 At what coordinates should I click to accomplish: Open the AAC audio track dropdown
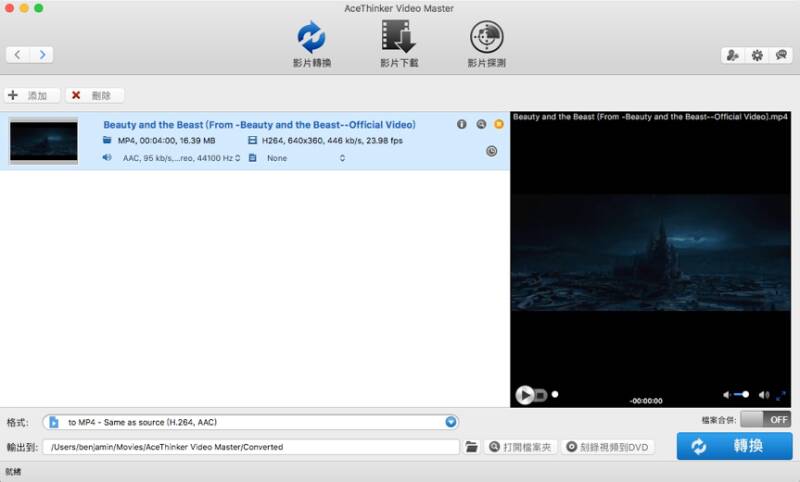coord(181,158)
